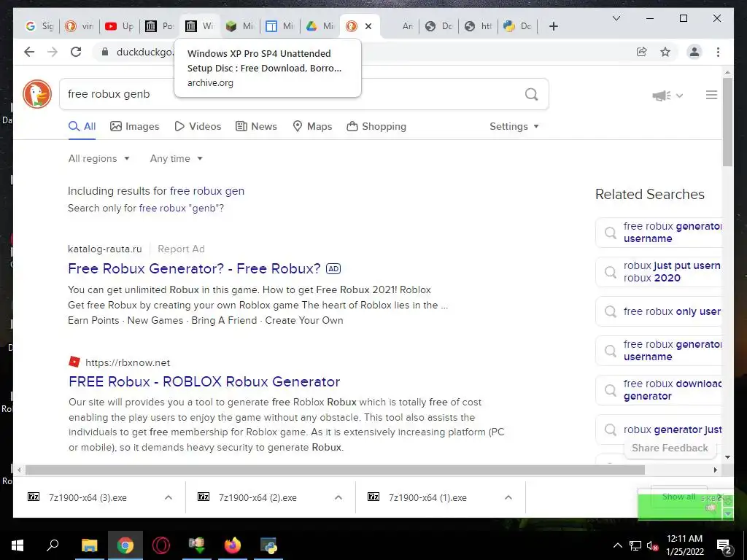Close the active DuckDuckGo tab

coord(368,26)
